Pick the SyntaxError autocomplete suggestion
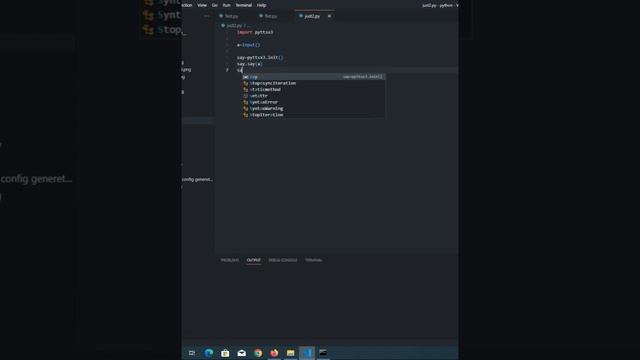This screenshot has height=360, width=640. tap(313, 102)
